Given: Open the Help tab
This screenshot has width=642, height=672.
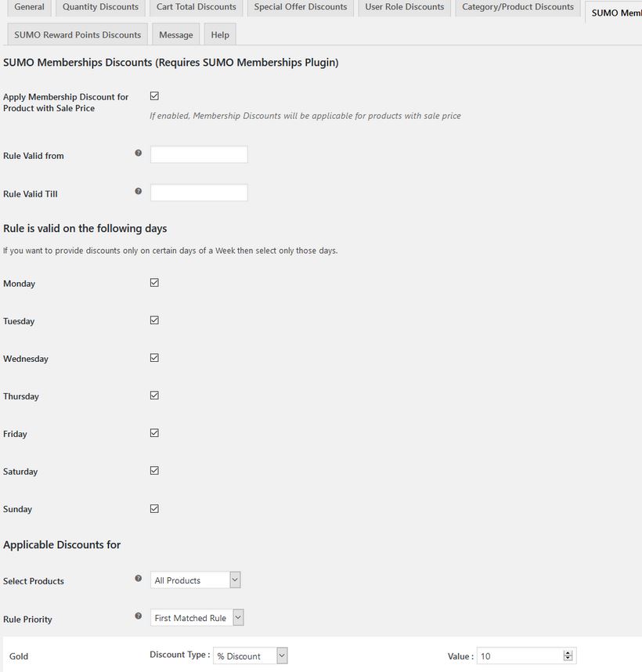Looking at the screenshot, I should 220,34.
